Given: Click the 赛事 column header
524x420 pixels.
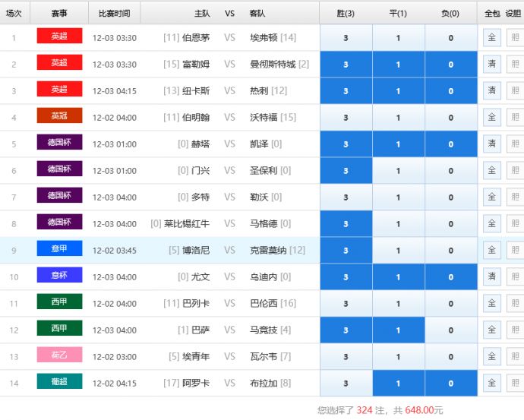Looking at the screenshot, I should [59, 13].
